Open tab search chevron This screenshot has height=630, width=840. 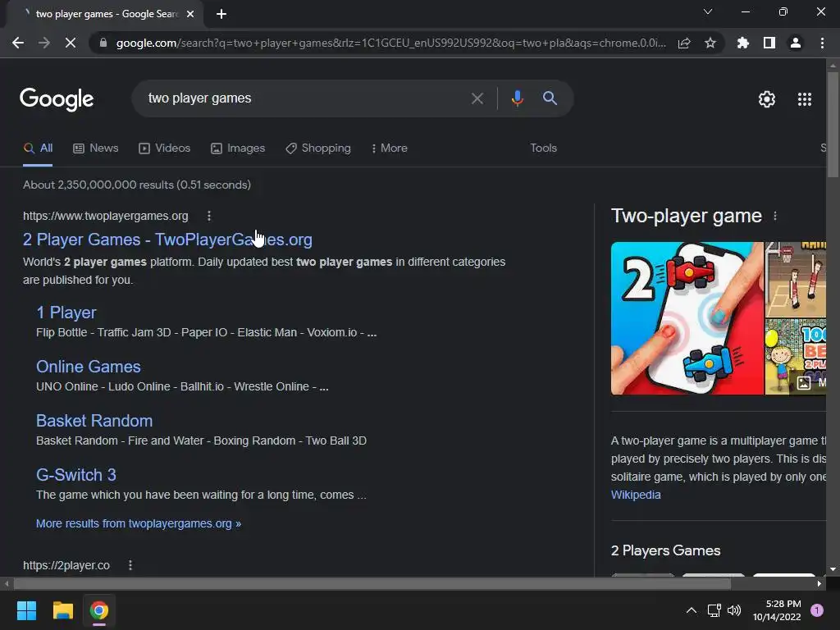(708, 11)
